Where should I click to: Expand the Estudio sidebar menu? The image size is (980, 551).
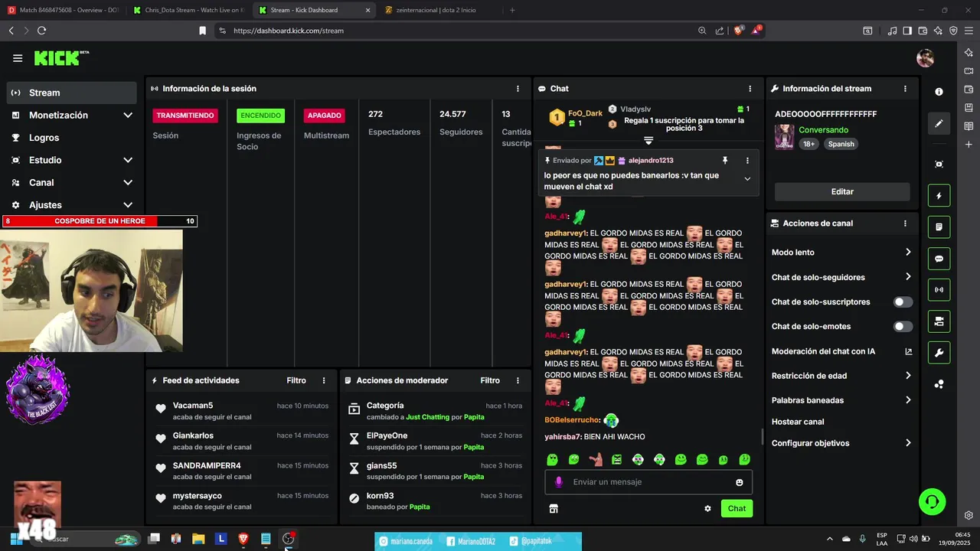(x=72, y=160)
